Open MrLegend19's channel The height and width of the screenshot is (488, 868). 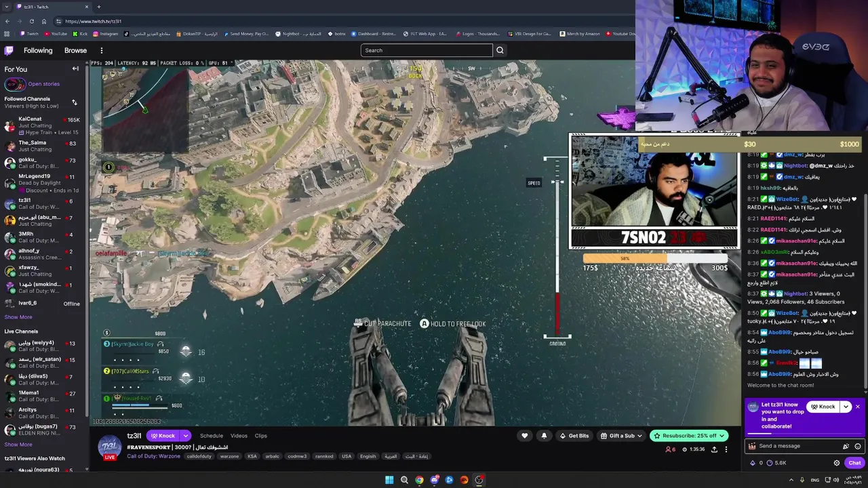click(41, 183)
